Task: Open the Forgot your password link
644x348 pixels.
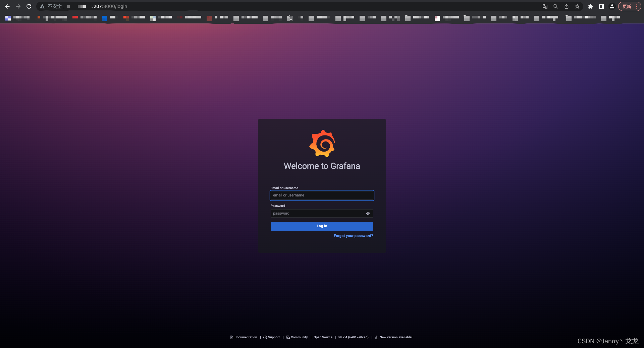Action: click(353, 236)
